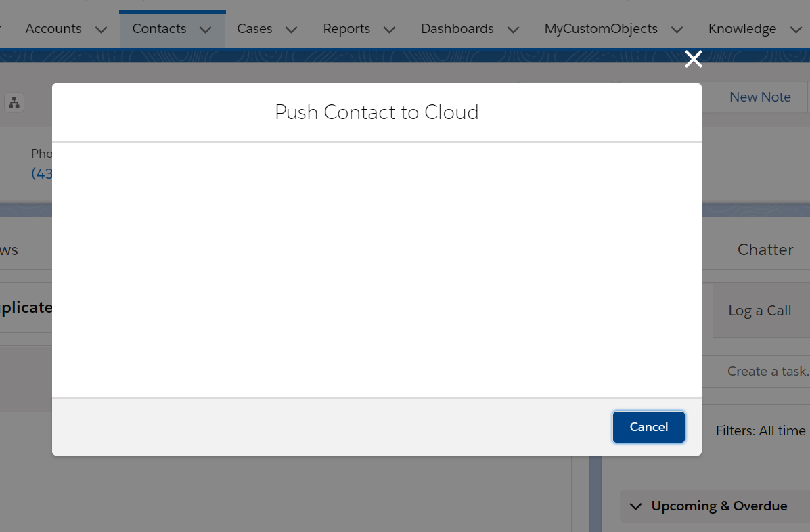Click the New Note button
The height and width of the screenshot is (532, 810).
(760, 97)
